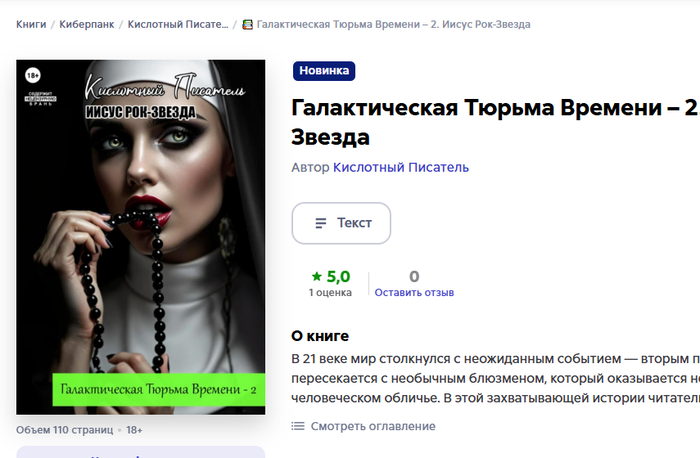Click the О книге heading
Image resolution: width=700 pixels, height=458 pixels.
pyautogui.click(x=320, y=336)
